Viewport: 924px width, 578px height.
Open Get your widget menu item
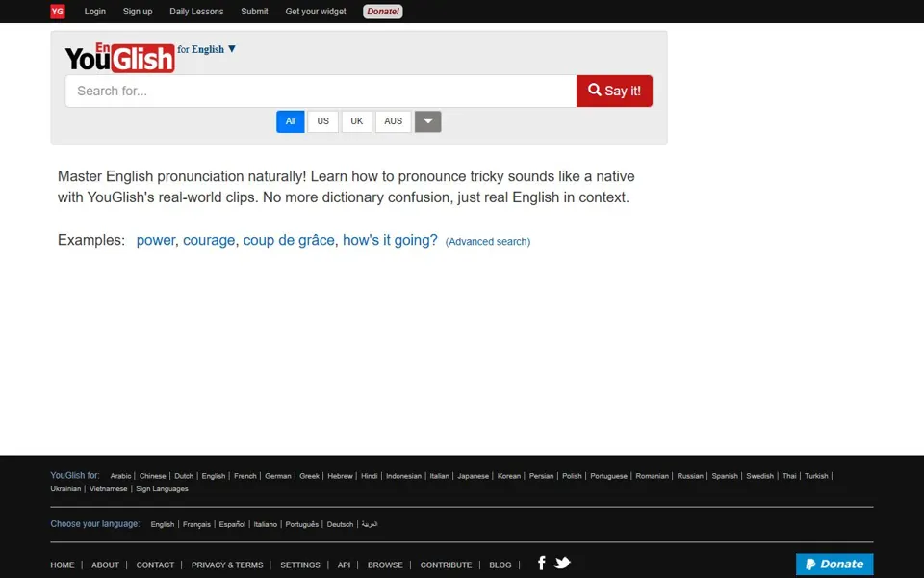[316, 12]
